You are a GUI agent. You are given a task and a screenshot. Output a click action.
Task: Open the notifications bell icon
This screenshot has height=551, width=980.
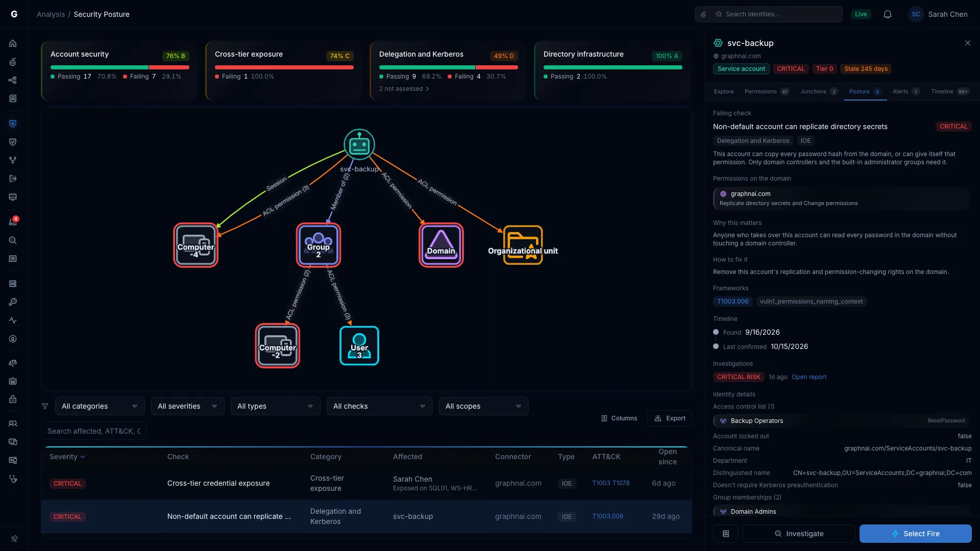coord(888,14)
